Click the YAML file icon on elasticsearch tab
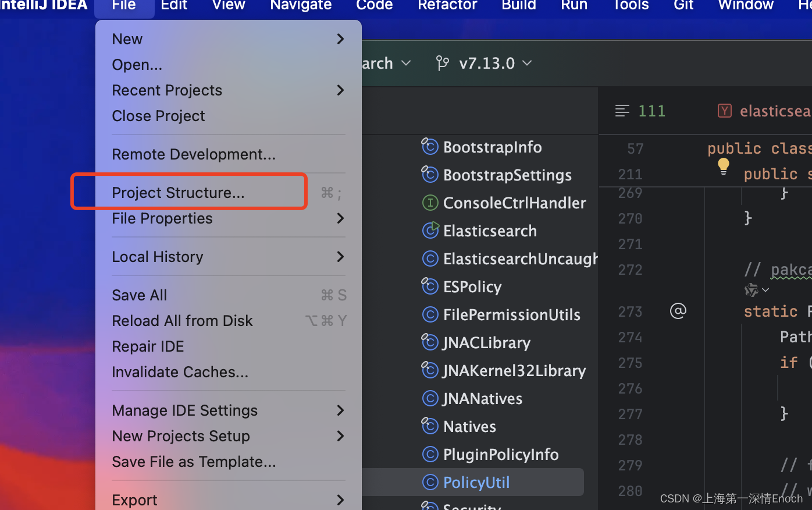The image size is (812, 510). [x=724, y=111]
